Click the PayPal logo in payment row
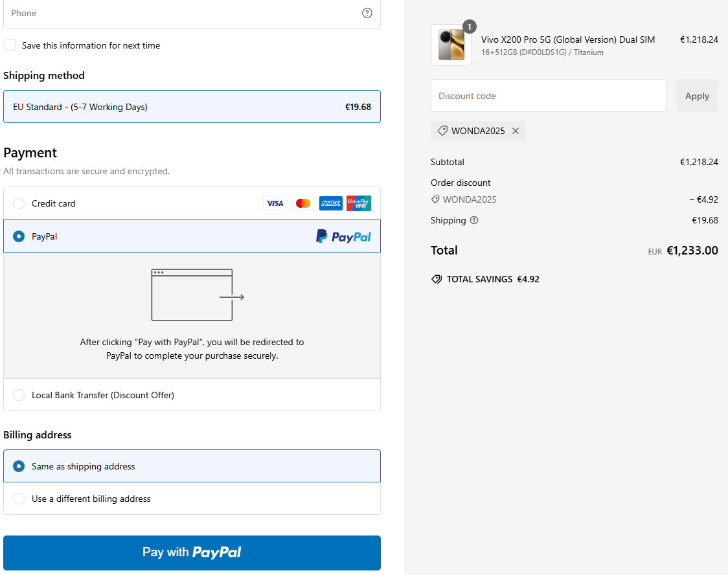 pyautogui.click(x=343, y=236)
